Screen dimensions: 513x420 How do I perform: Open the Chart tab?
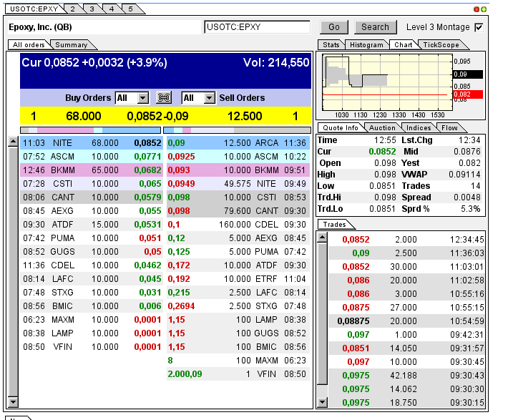tap(403, 45)
